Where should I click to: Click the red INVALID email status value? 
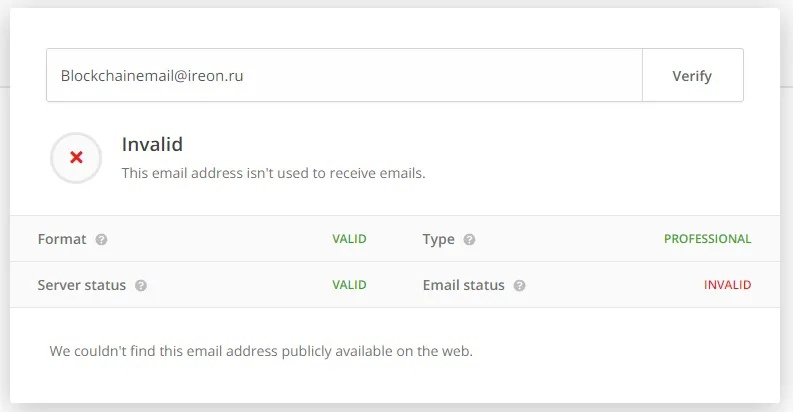[x=727, y=285]
